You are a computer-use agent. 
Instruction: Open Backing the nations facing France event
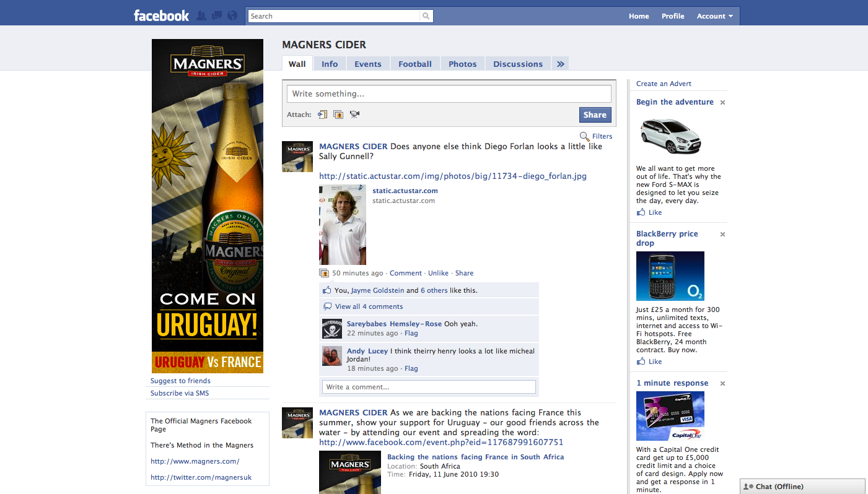[476, 457]
